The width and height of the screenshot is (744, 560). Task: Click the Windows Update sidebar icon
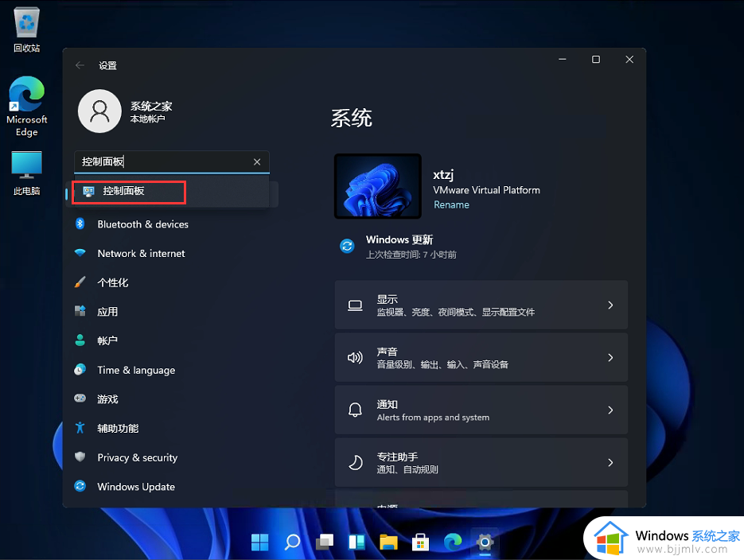tap(80, 486)
